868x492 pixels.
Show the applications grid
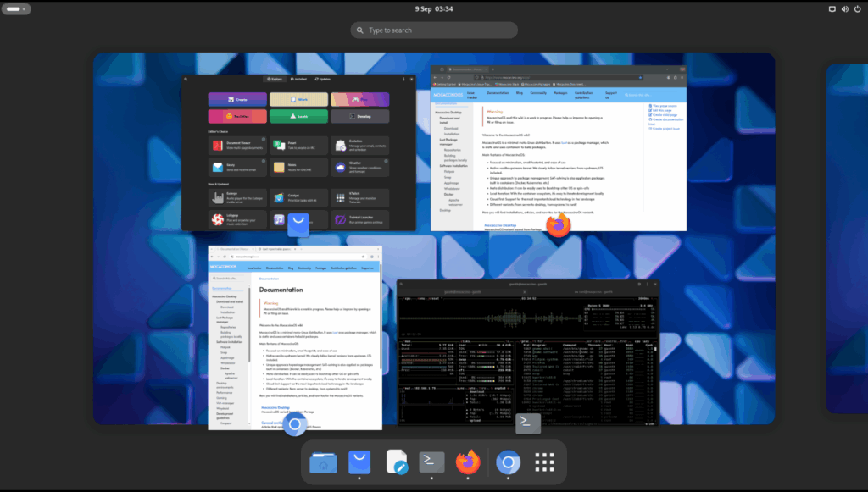tap(545, 462)
